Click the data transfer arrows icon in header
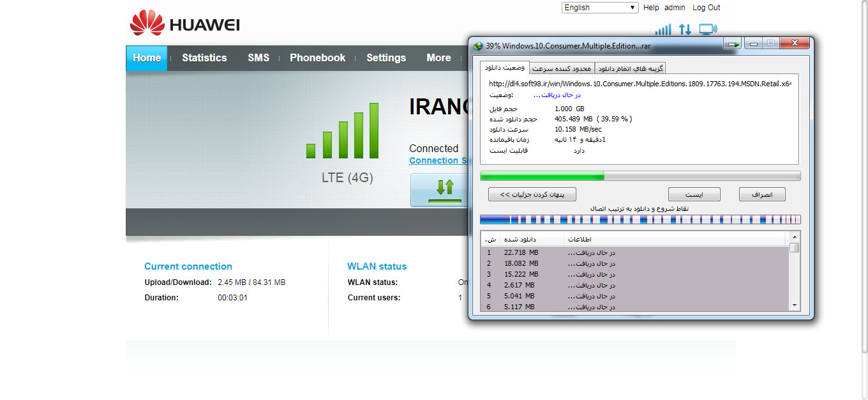 (x=685, y=29)
